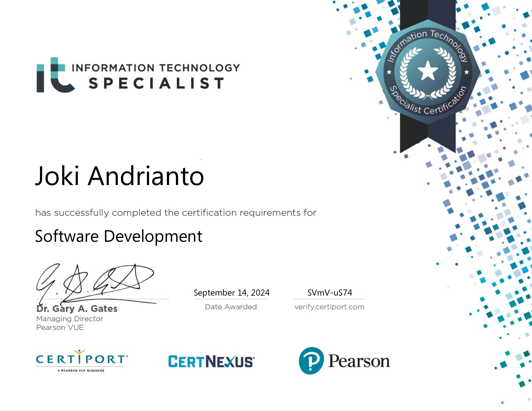Click the white star in the badge

(x=428, y=71)
